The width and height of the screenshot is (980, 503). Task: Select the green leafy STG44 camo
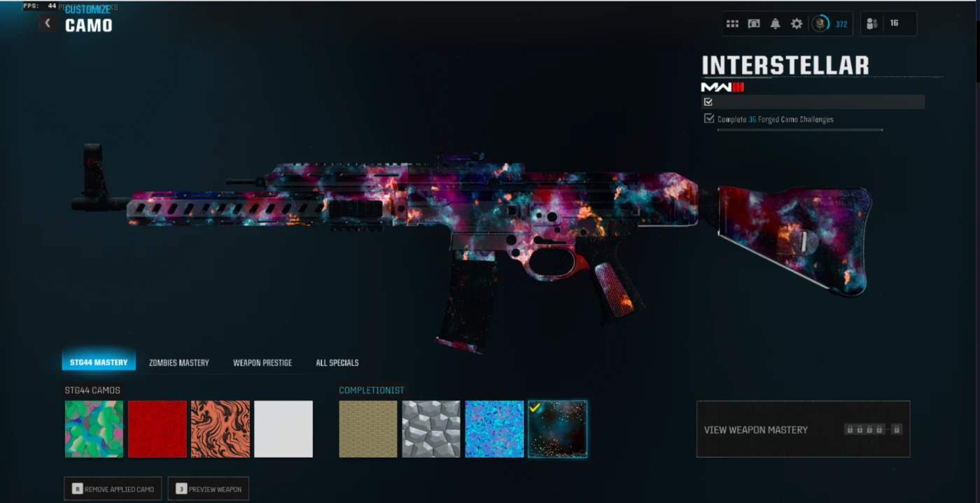tap(94, 429)
